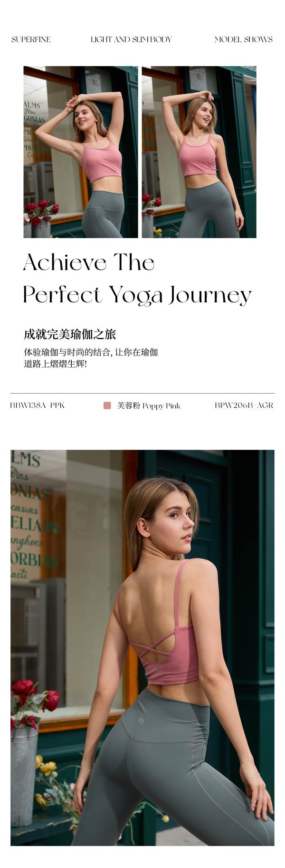Select the LIGHT AND SLIM BODY heading

(x=131, y=39)
